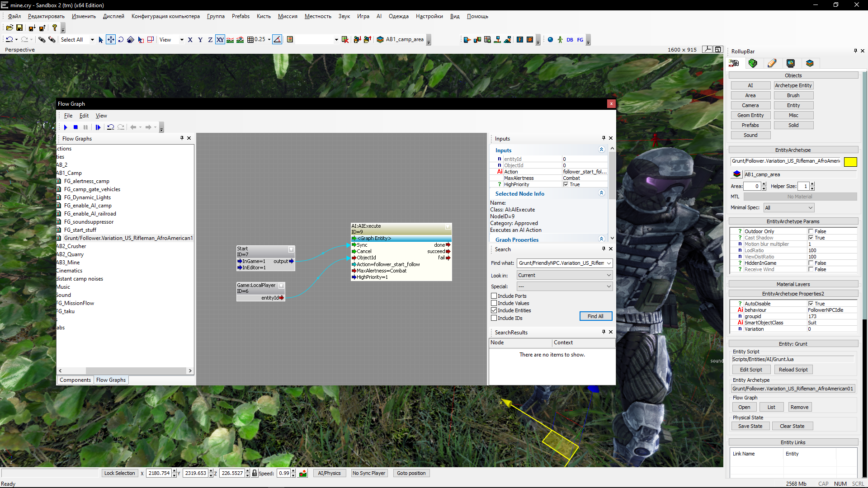Open the Look in dropdown
Viewport: 868px width, 488px height.
pos(564,275)
